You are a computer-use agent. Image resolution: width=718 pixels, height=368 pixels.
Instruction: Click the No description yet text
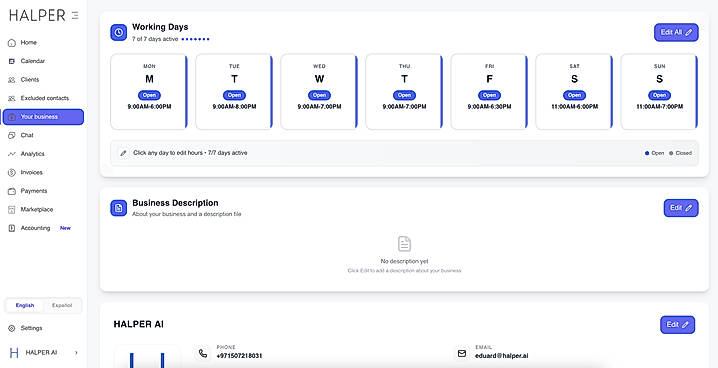coord(404,261)
